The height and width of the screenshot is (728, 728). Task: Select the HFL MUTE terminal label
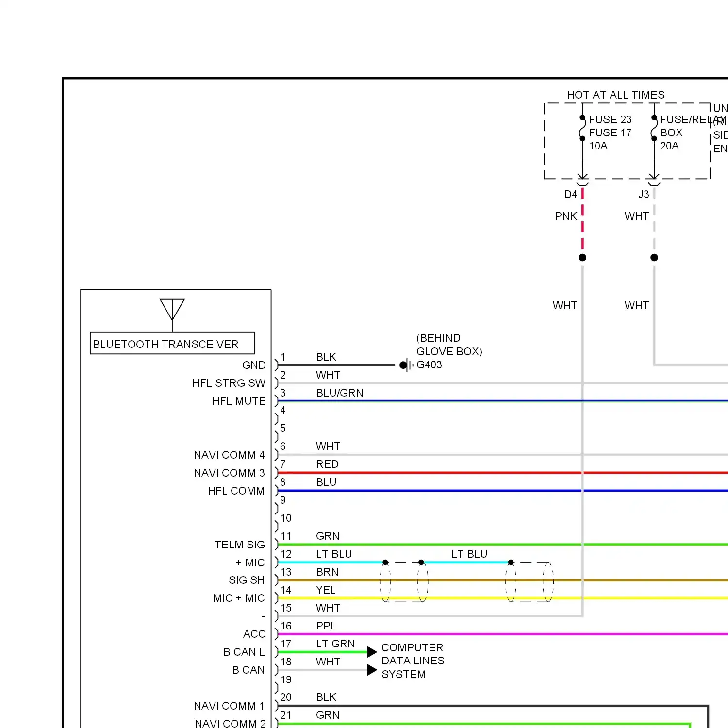click(239, 401)
